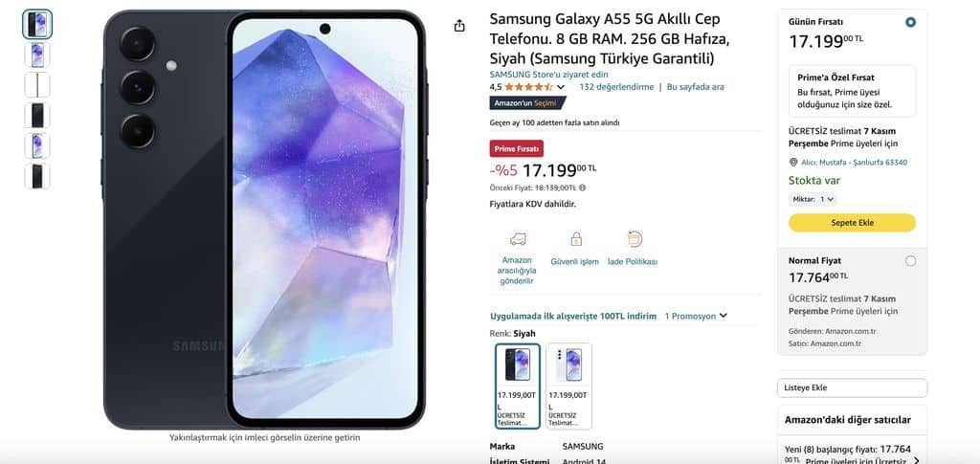Click the Bu sayfada ara link
980x464 pixels.
[x=696, y=87]
